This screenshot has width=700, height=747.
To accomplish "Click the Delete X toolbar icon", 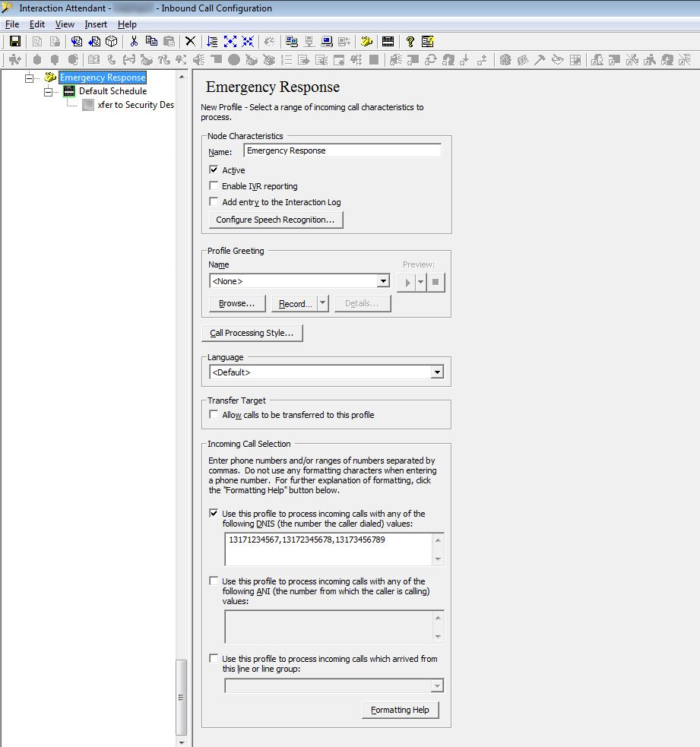I will point(190,41).
